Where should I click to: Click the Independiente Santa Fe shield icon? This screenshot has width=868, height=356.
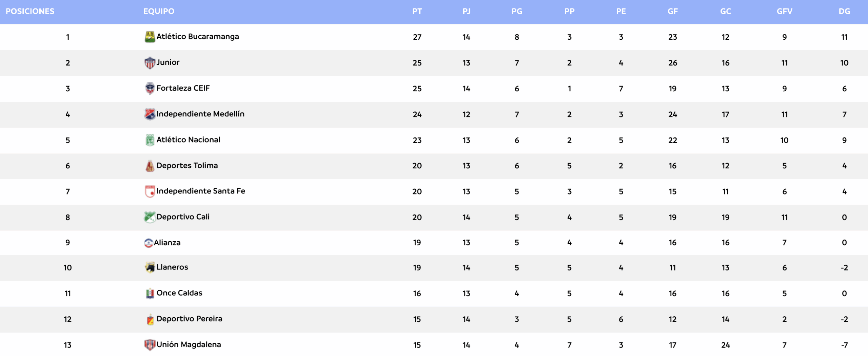[x=150, y=191]
